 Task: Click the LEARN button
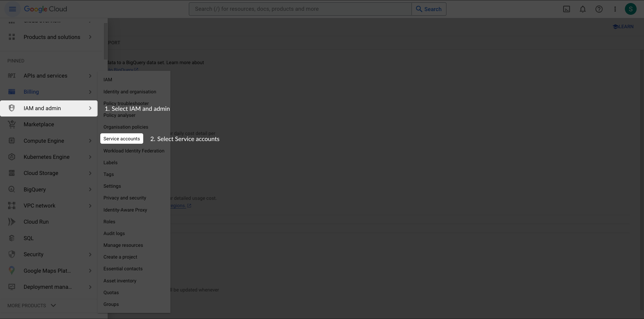623,27
